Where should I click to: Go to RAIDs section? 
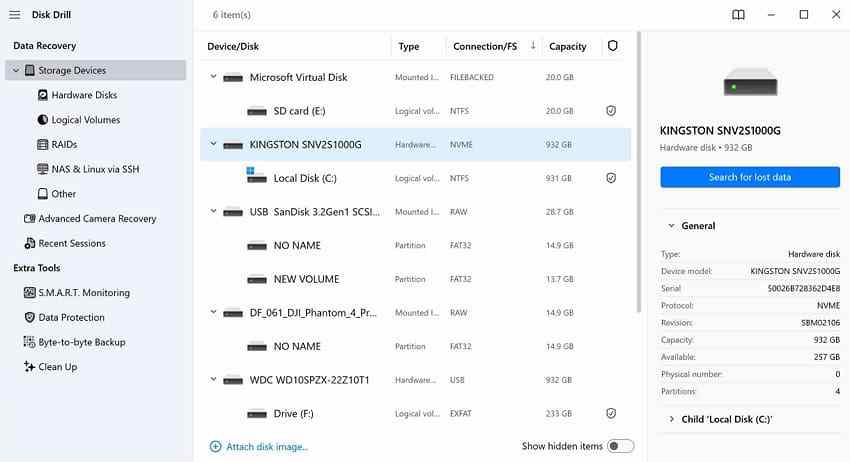pyautogui.click(x=64, y=144)
